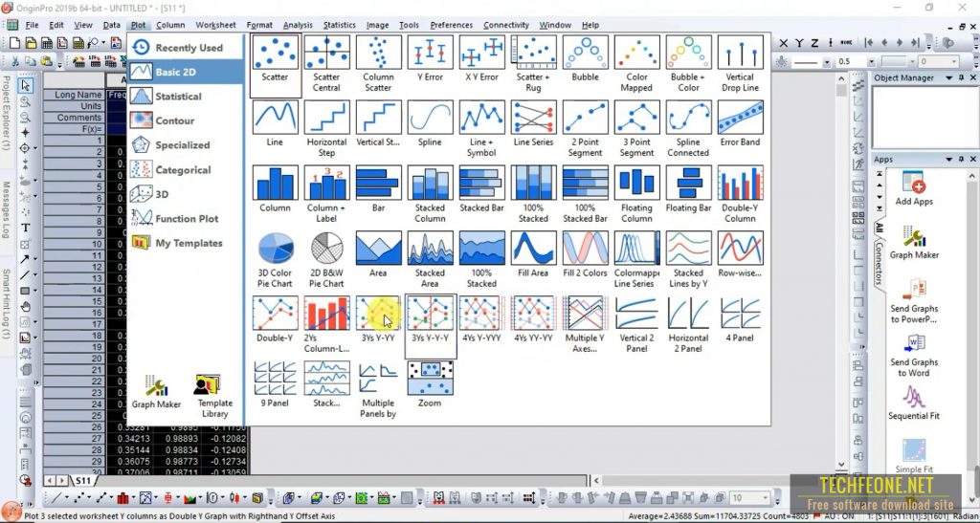980x523 pixels.
Task: Switch to Categorical plot category
Action: click(x=186, y=170)
